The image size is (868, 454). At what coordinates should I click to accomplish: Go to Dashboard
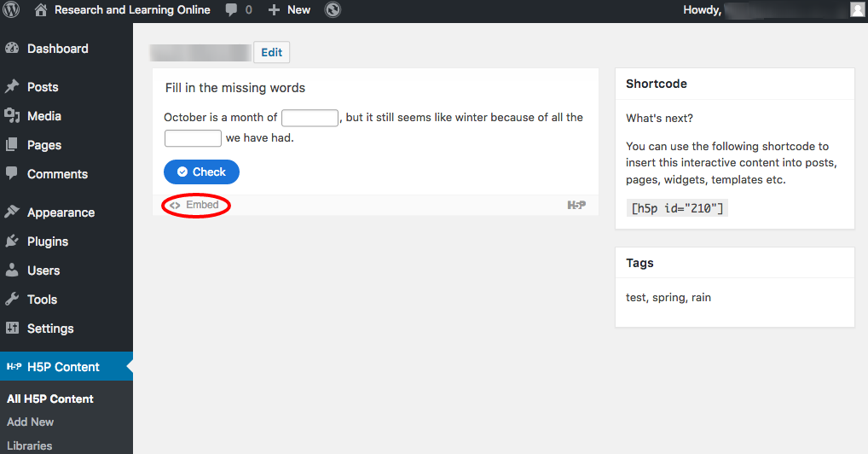point(58,49)
